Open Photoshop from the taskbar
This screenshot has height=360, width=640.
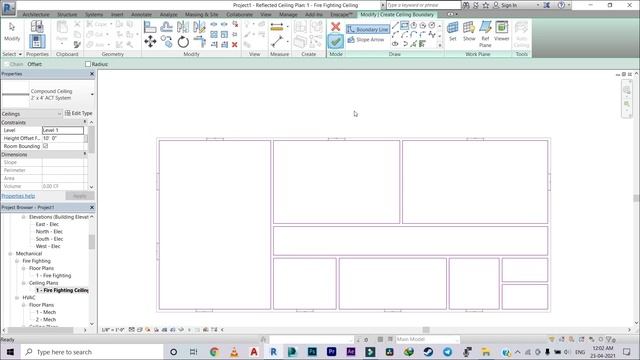click(312, 352)
